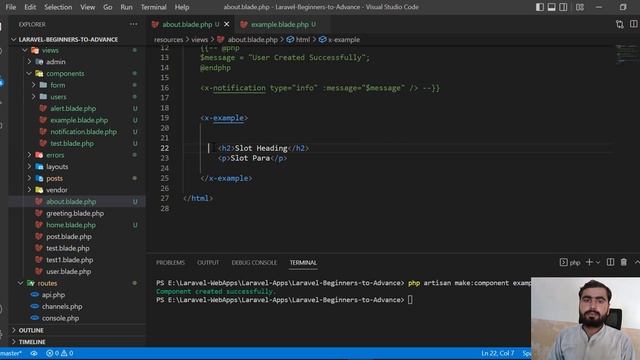Create new terminal with plus icon

pyautogui.click(x=589, y=262)
